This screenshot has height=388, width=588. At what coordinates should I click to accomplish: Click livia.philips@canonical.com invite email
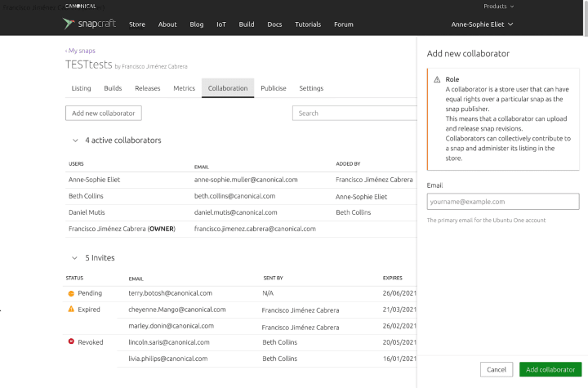pyautogui.click(x=168, y=359)
